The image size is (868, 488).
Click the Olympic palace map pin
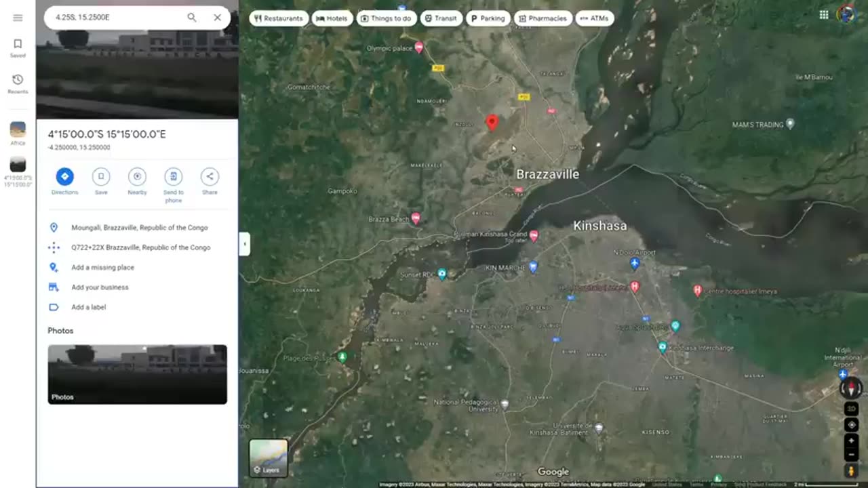[x=419, y=47]
